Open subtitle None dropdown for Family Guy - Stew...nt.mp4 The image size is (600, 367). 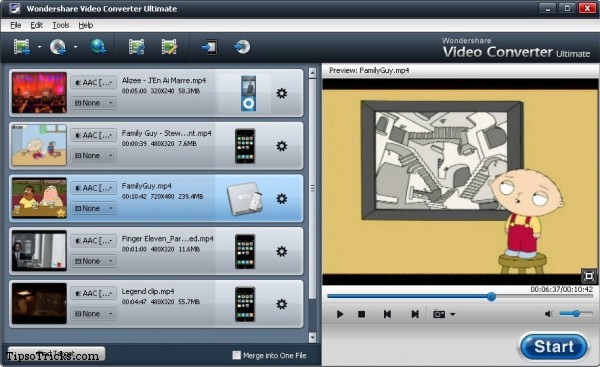tap(94, 156)
